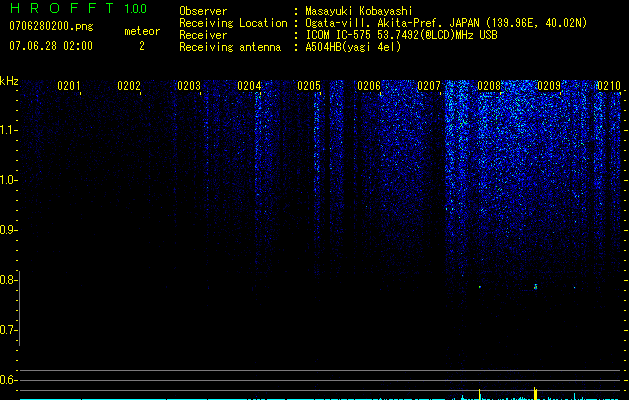Click the Observer field label

(203, 11)
